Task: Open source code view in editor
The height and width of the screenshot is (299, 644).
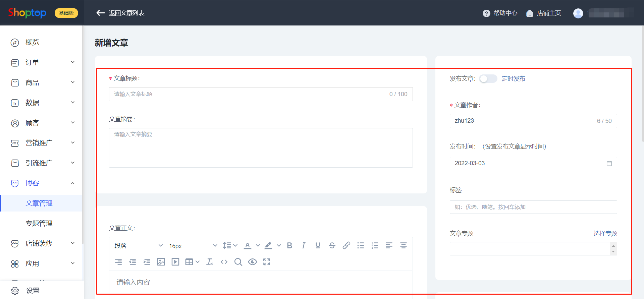Action: [x=224, y=262]
